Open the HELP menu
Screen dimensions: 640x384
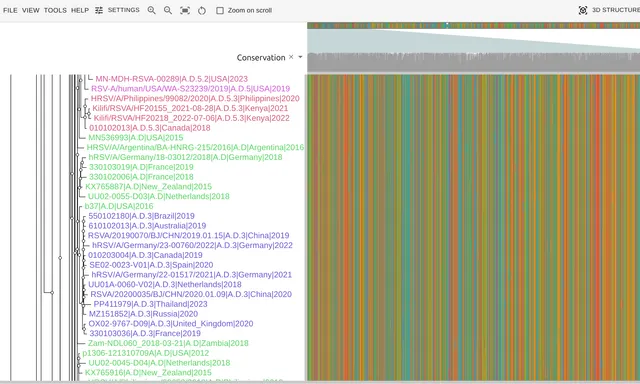(x=80, y=10)
